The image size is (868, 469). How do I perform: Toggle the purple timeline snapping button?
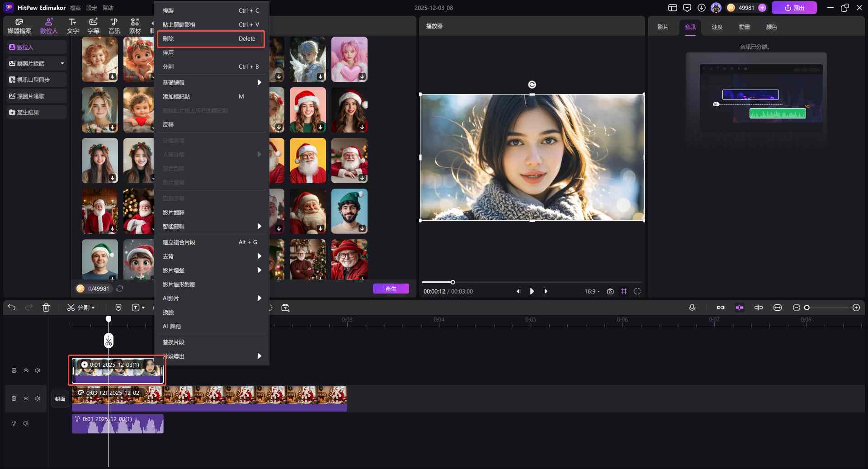point(740,308)
